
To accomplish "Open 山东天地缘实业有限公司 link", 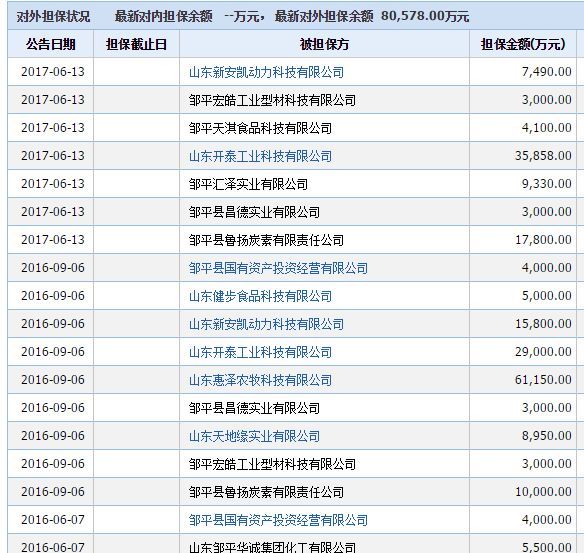I will [x=254, y=436].
